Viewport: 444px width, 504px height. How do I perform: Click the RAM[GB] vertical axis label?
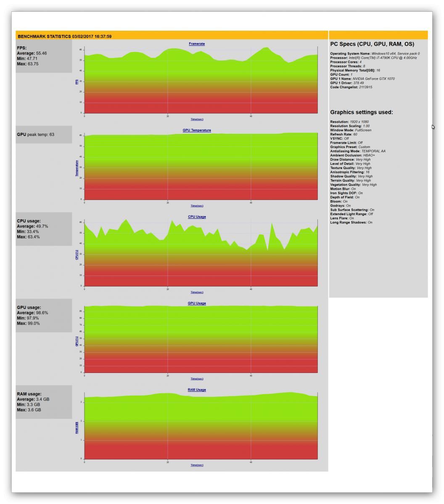[77, 428]
